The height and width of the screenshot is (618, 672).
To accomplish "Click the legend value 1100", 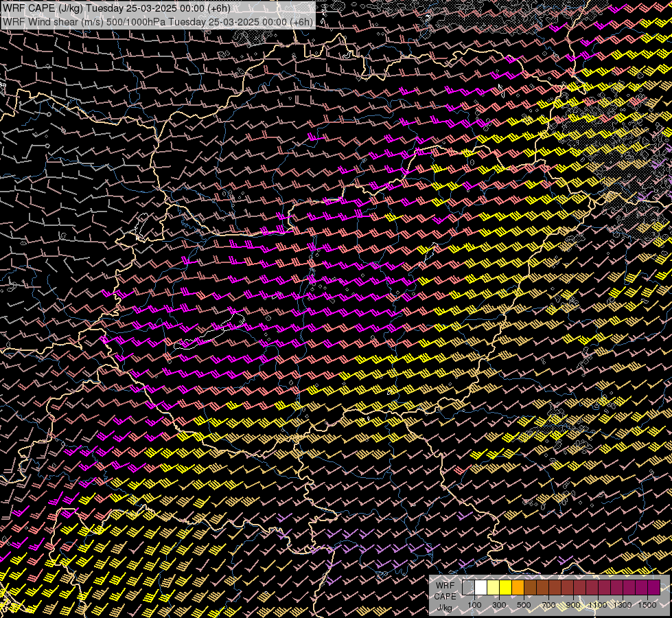I will pos(598,605).
